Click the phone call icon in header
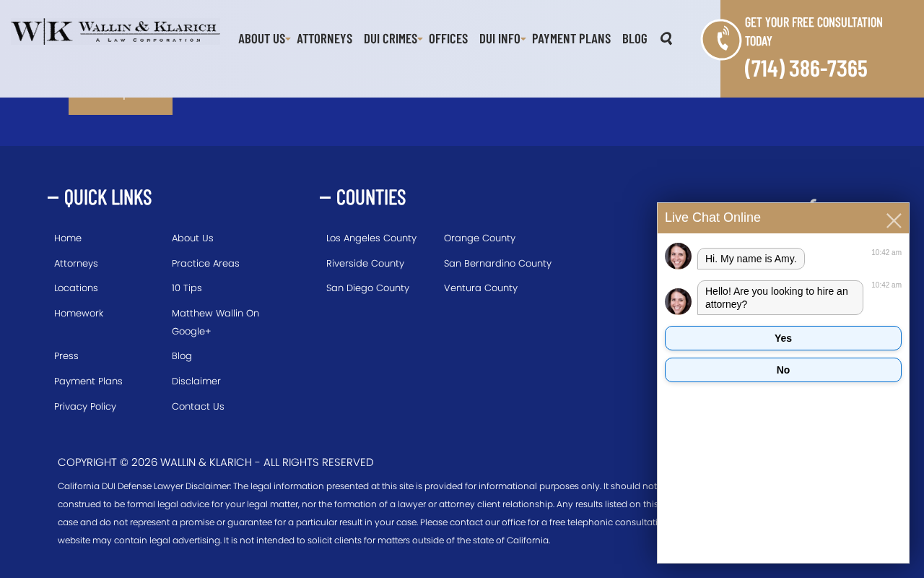 click(x=721, y=40)
